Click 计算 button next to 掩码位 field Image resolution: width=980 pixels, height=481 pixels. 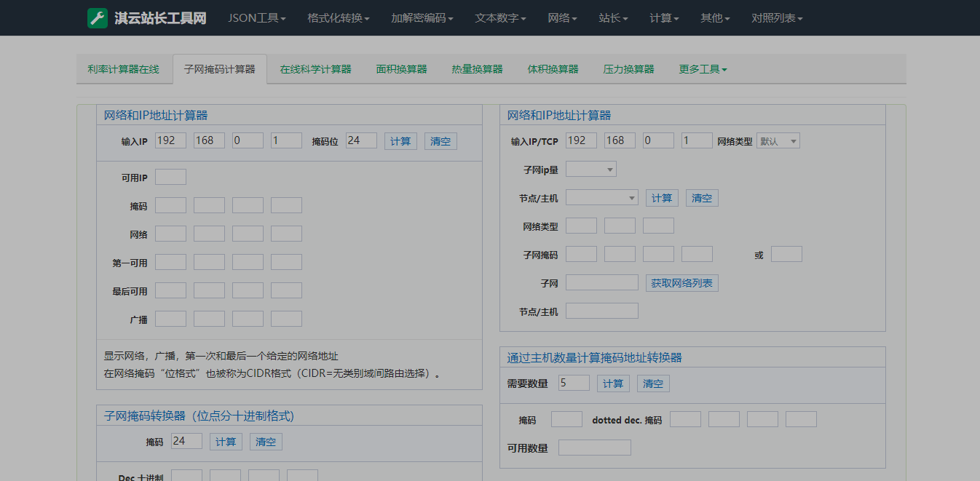coord(400,141)
